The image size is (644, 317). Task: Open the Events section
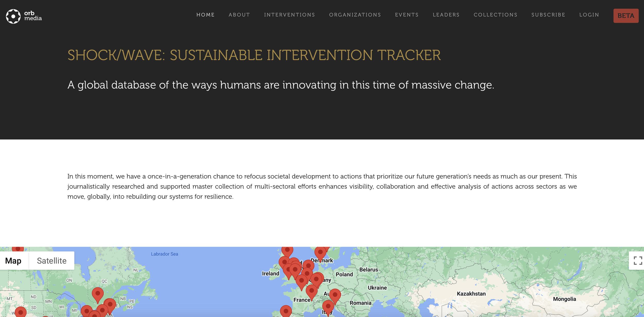406,15
